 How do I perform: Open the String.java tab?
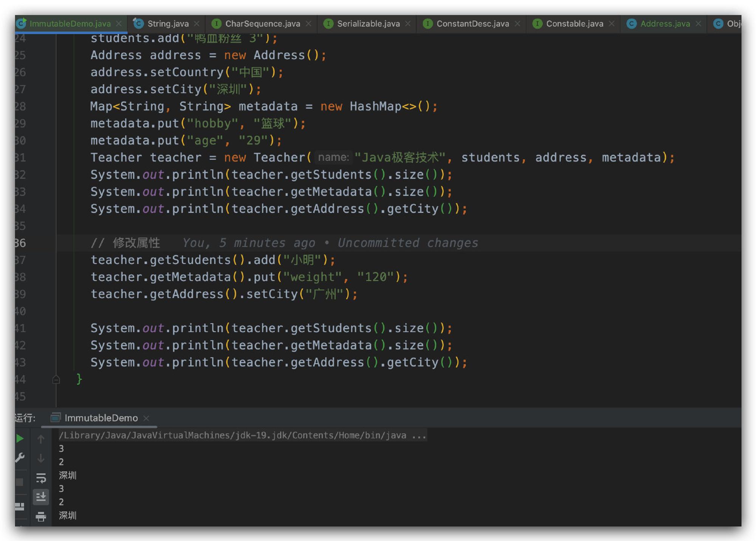[x=168, y=23]
